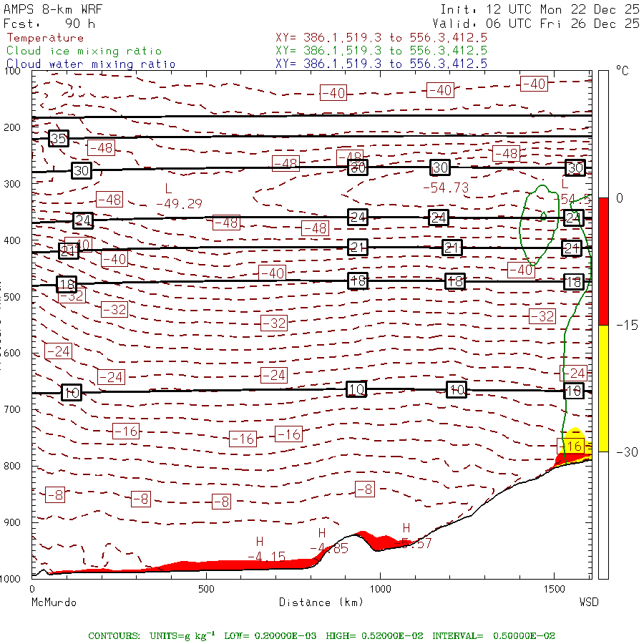Click the red XY coordinates line

point(381,38)
